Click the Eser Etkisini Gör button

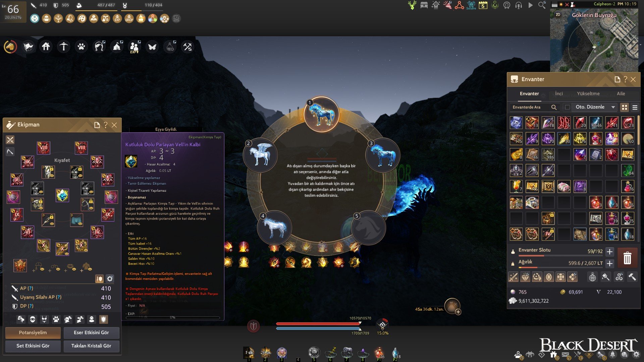point(91,333)
